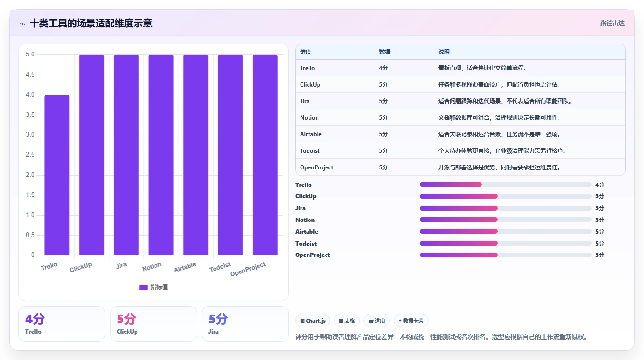Click the icon inside the Chart.js tag
The width and height of the screenshot is (644, 360).
click(x=302, y=321)
